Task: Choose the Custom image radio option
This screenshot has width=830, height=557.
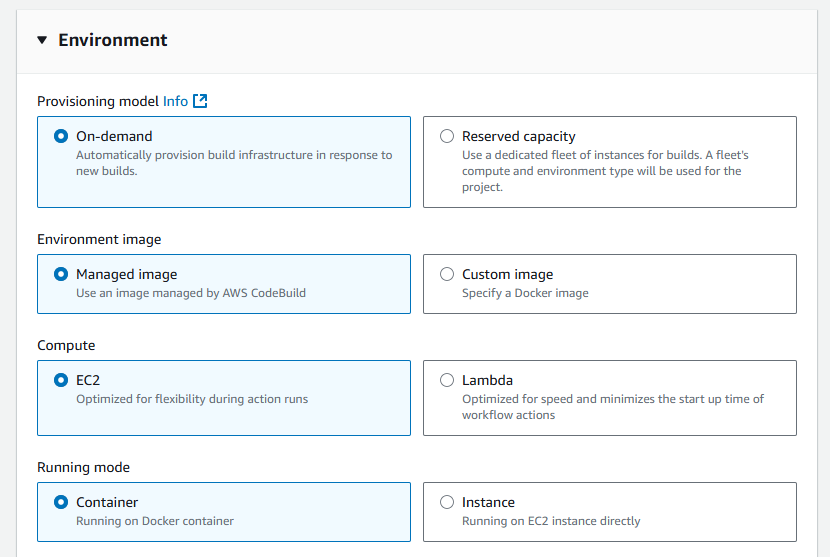Action: pyautogui.click(x=447, y=274)
